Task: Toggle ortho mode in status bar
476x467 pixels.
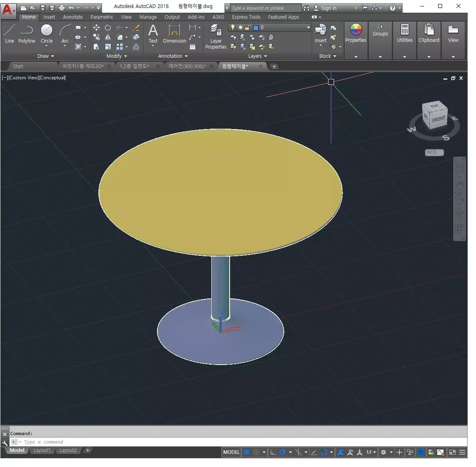Action: coord(273,452)
